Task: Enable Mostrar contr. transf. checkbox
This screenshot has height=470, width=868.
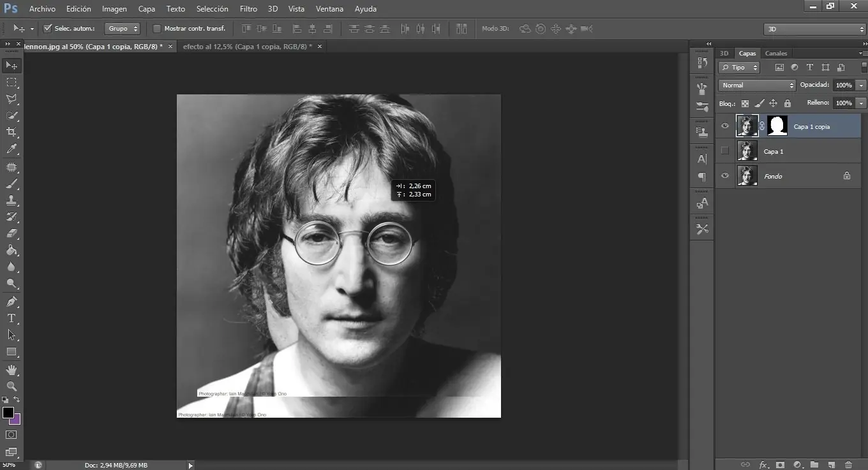Action: pos(157,29)
